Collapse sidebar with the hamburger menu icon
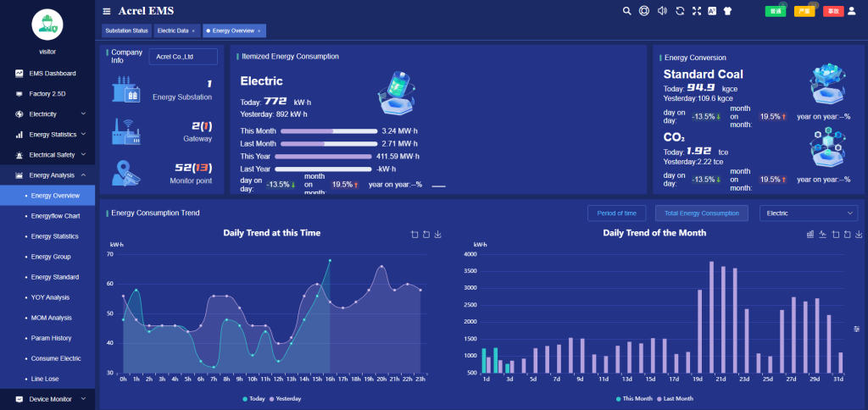 click(x=106, y=11)
